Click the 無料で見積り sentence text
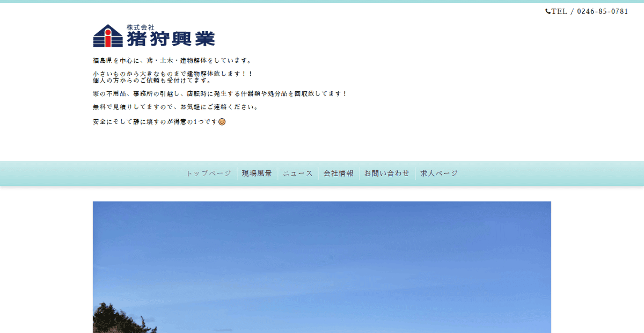Screen dimensions: 644x333 click(173, 107)
